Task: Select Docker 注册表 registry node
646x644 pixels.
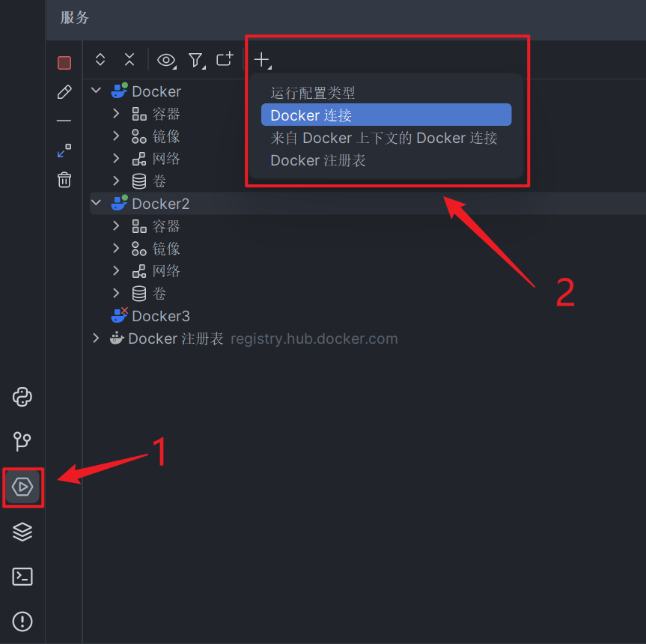Action: tap(176, 338)
